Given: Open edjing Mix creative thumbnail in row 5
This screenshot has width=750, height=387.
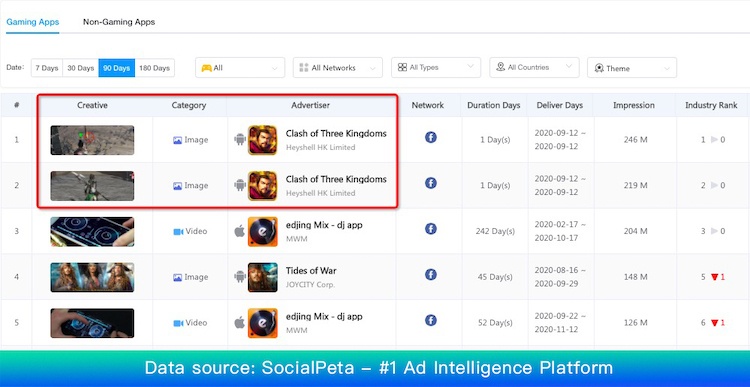Looking at the screenshot, I should pos(92,323).
